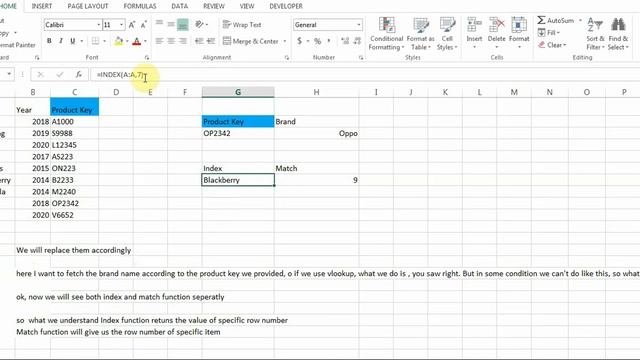The height and width of the screenshot is (360, 640).
Task: Center text horizontally
Action: (171, 41)
